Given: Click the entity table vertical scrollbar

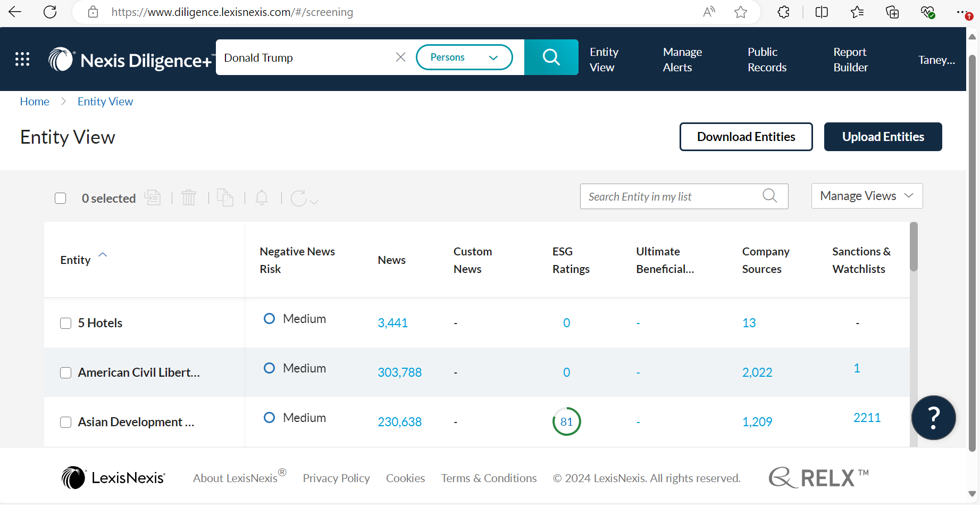Looking at the screenshot, I should coord(914,247).
